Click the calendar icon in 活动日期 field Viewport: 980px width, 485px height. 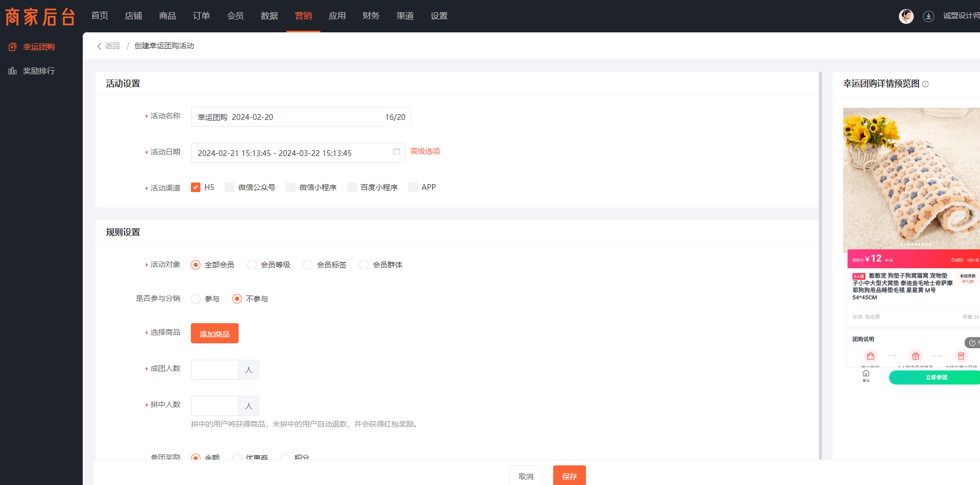click(397, 152)
